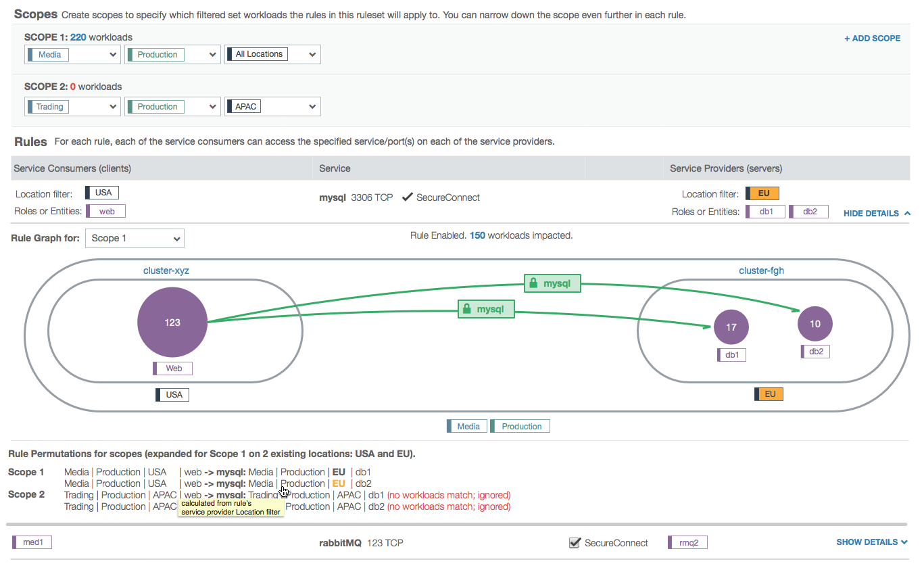Image resolution: width=924 pixels, height=570 pixels.
Task: Select the purple Web node circle showing 123
Action: click(x=172, y=323)
